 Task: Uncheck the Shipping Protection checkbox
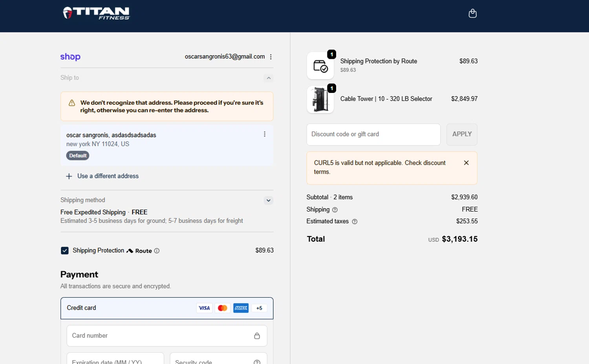coord(65,251)
